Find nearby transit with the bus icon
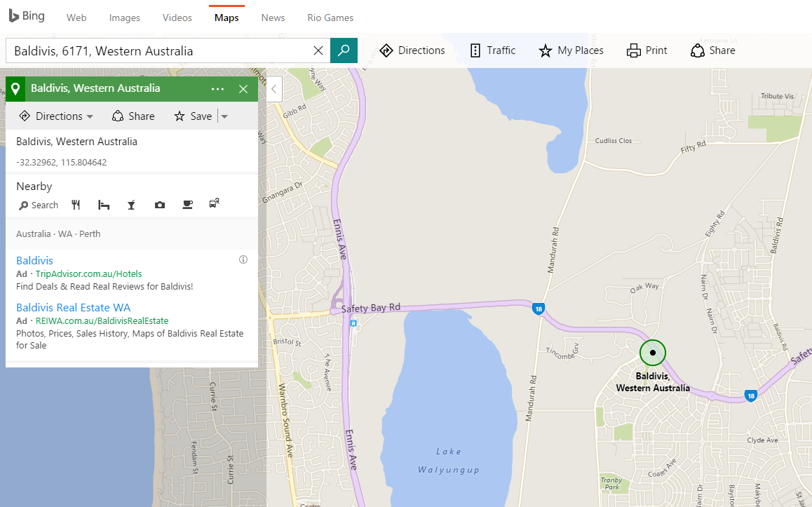Screen dimensions: 812x507 pyautogui.click(x=215, y=203)
